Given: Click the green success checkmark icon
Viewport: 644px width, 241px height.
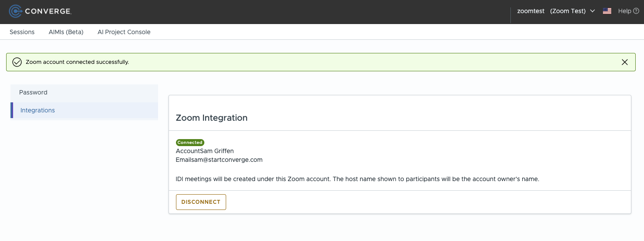Looking at the screenshot, I should tap(17, 62).
